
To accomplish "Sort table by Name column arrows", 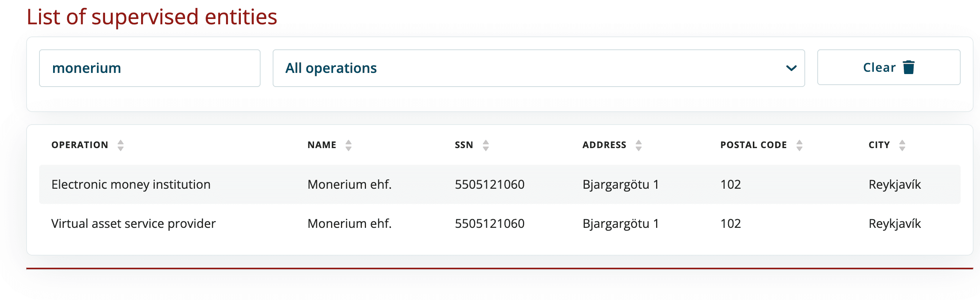I will click(348, 145).
